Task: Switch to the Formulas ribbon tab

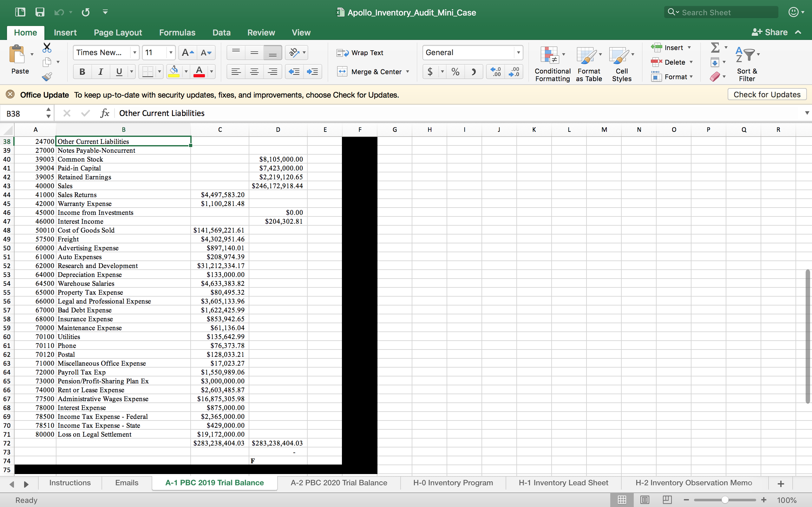Action: (x=177, y=33)
